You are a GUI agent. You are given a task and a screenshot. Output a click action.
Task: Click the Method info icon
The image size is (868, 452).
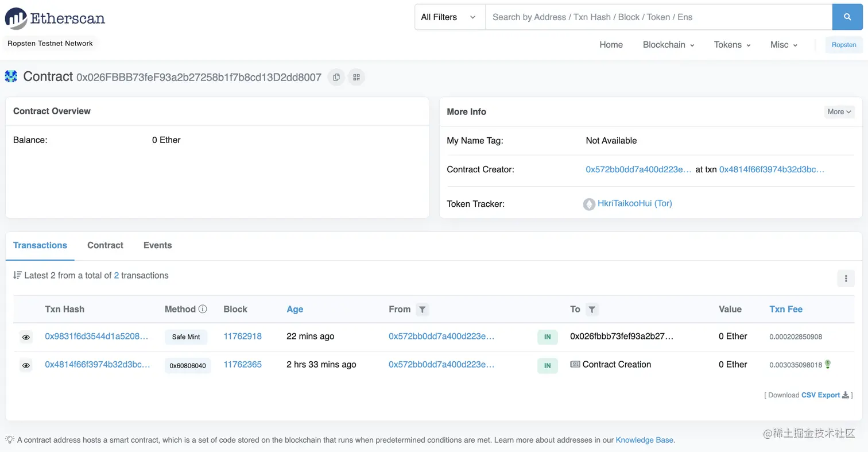click(203, 309)
